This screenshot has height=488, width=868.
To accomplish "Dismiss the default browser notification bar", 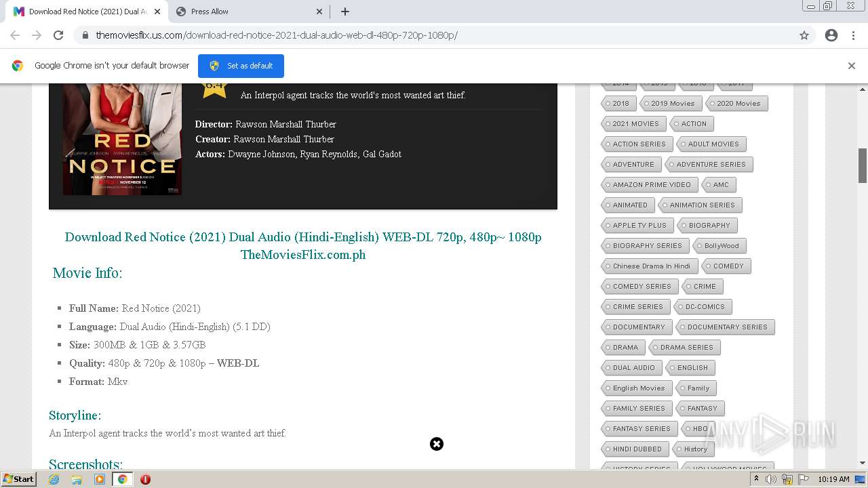I will point(852,66).
